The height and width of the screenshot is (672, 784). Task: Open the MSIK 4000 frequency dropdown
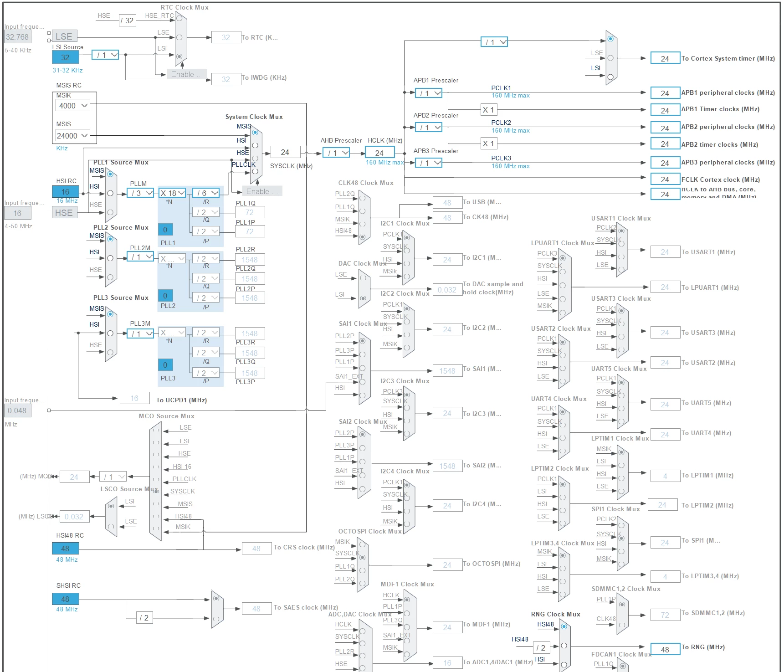coord(73,106)
